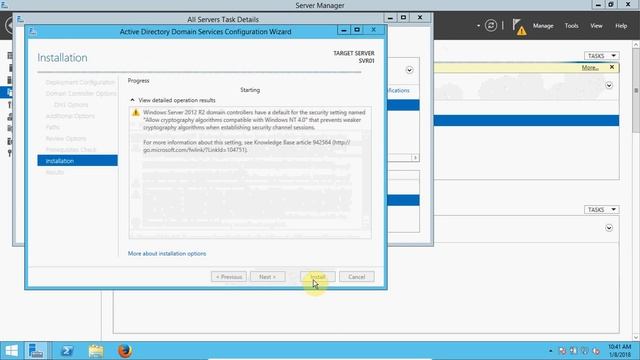Click the Install button
Image resolution: width=640 pixels, height=360 pixels.
click(318, 277)
